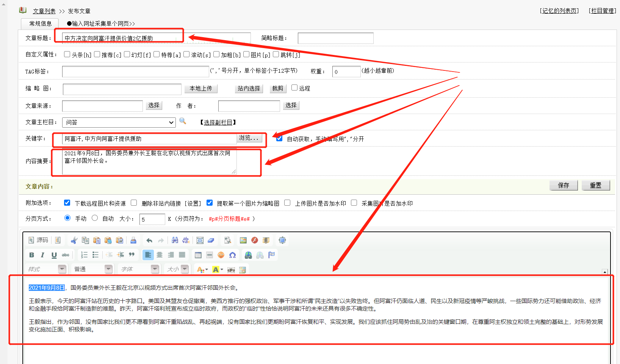Check the 跳转[j] attribute
This screenshot has width=620, height=364.
[x=276, y=54]
